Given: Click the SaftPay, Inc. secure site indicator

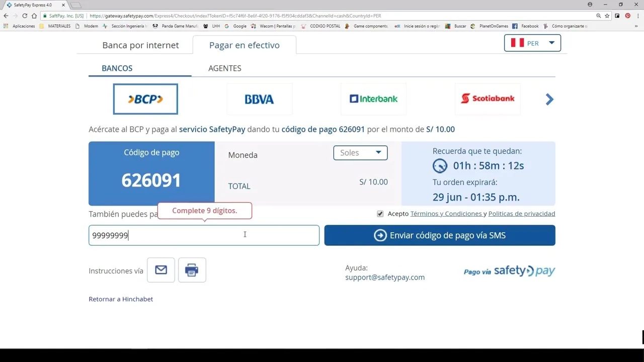Looking at the screenshot, I should [x=63, y=16].
